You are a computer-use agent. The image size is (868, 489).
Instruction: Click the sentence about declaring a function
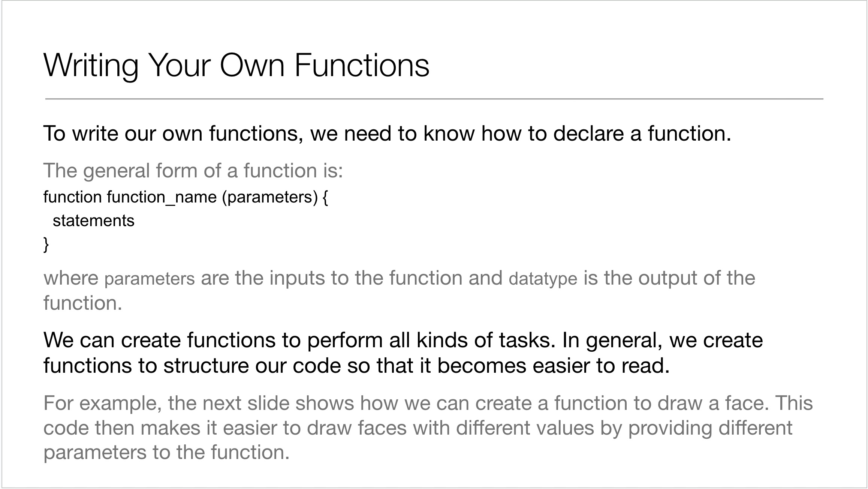387,133
